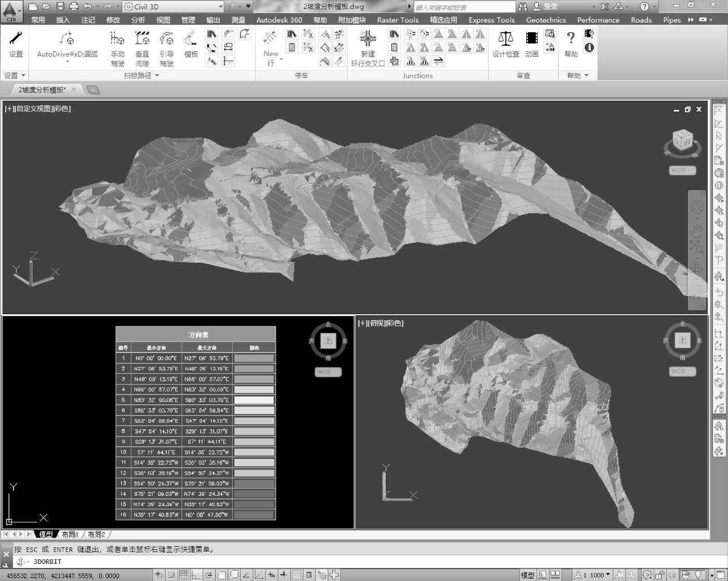Click the color swatch in row 1 of 方向表
Viewport: 728px width, 581px height.
[x=254, y=358]
